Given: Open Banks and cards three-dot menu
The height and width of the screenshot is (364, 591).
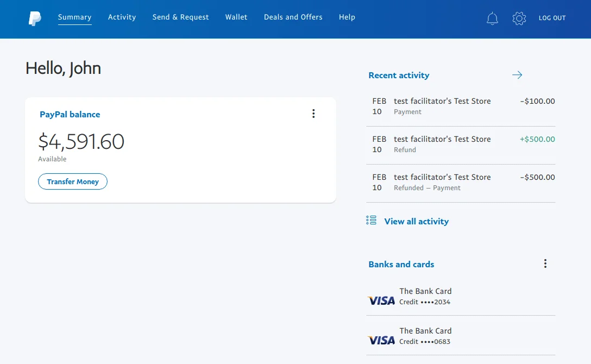Looking at the screenshot, I should [x=545, y=263].
